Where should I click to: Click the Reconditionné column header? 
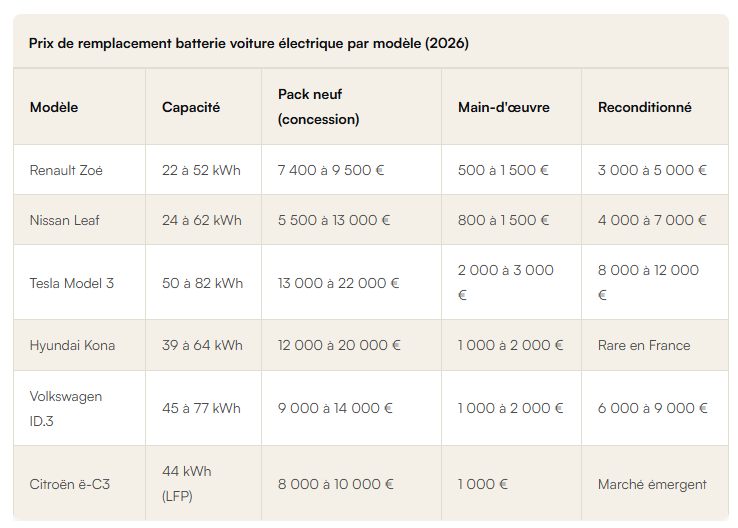coord(644,107)
